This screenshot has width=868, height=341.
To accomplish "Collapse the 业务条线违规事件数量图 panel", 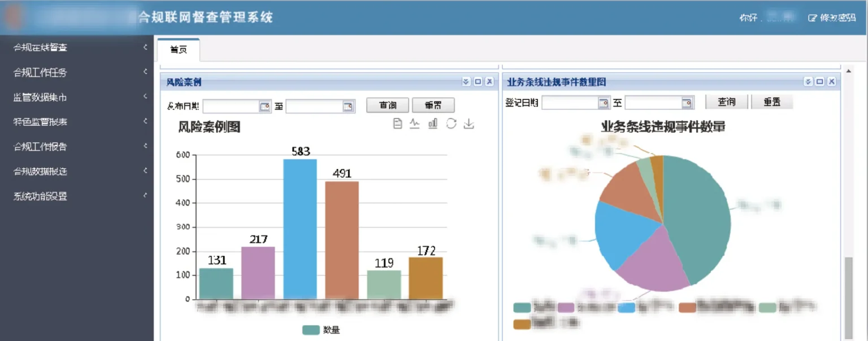I will 808,82.
